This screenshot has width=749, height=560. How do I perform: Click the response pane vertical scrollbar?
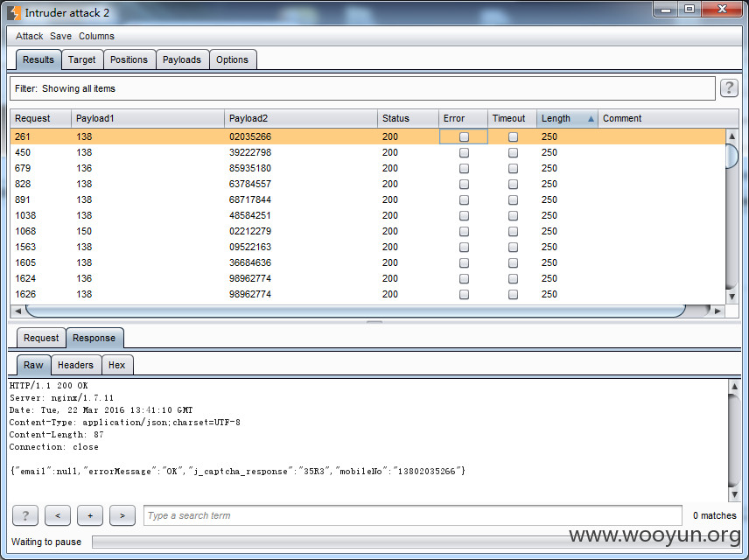tap(734, 440)
